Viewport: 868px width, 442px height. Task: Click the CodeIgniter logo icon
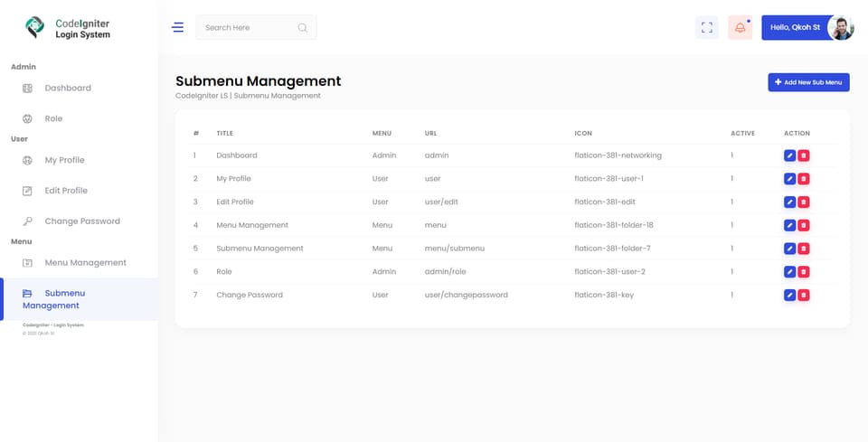[x=34, y=27]
